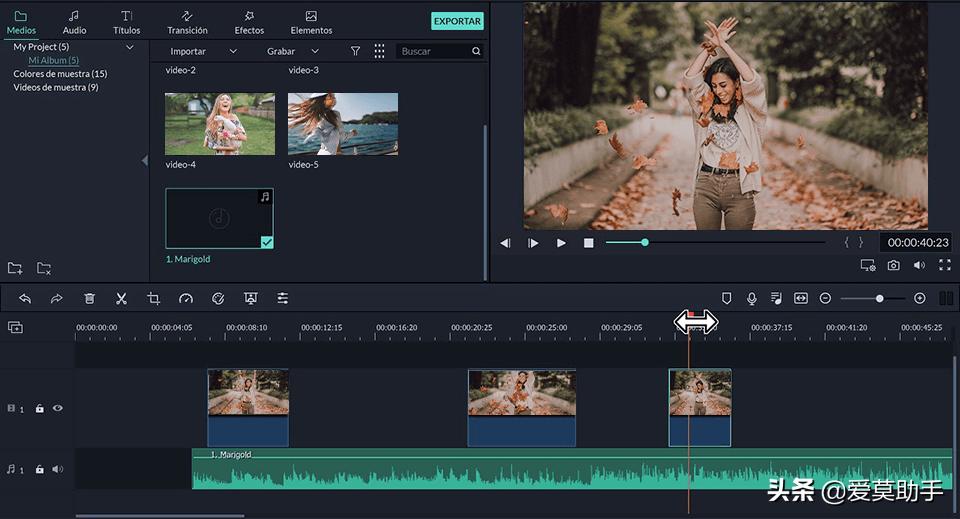Click the EXPORTAR button
The height and width of the screenshot is (519, 960).
(x=457, y=21)
